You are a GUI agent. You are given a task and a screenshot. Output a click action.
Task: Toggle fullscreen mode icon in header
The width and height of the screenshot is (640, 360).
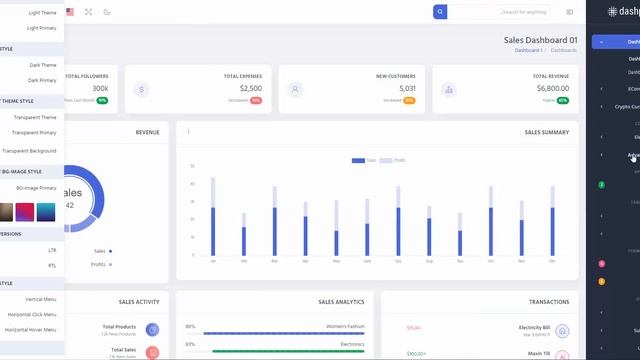tap(89, 12)
